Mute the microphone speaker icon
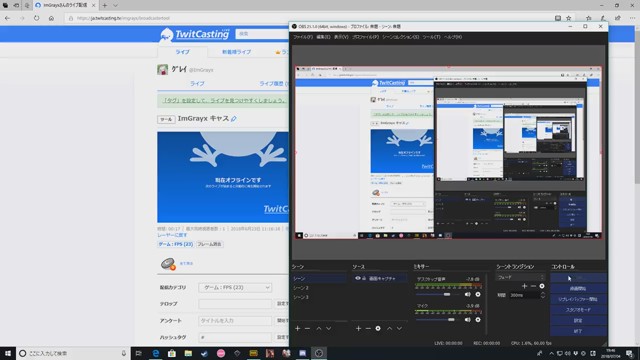The image size is (640, 360). 468,320
